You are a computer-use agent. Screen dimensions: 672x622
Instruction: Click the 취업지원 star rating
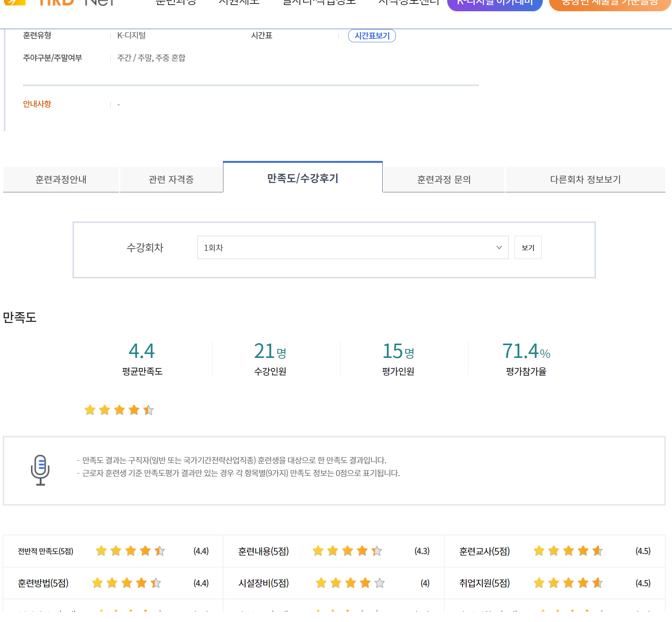568,583
